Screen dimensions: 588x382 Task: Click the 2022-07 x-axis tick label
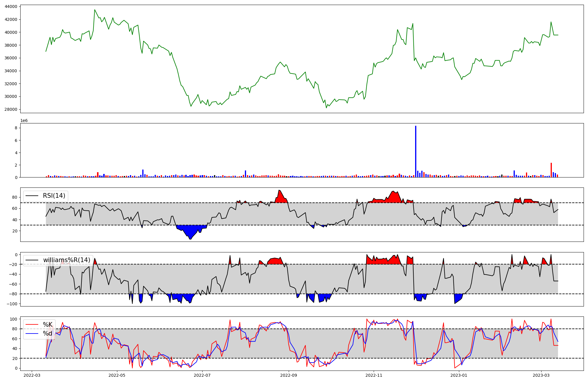pyautogui.click(x=203, y=375)
